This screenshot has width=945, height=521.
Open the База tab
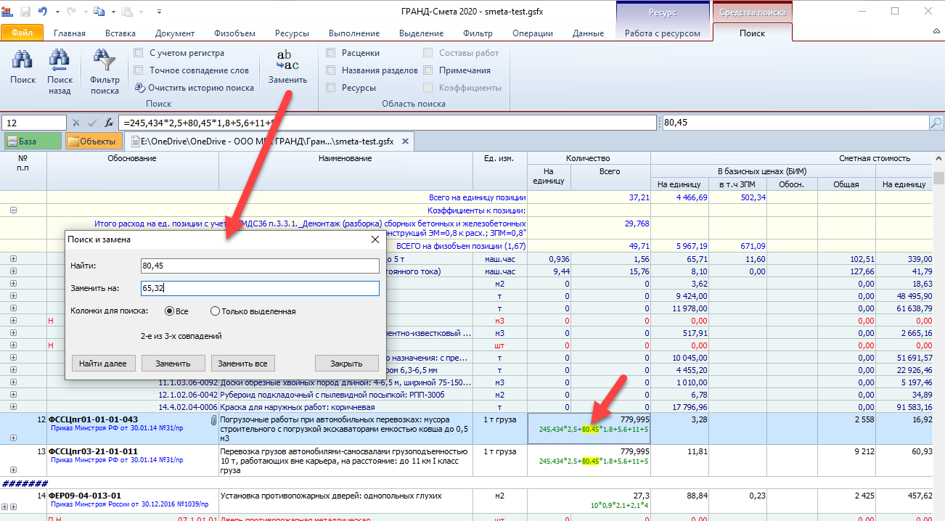(x=31, y=141)
